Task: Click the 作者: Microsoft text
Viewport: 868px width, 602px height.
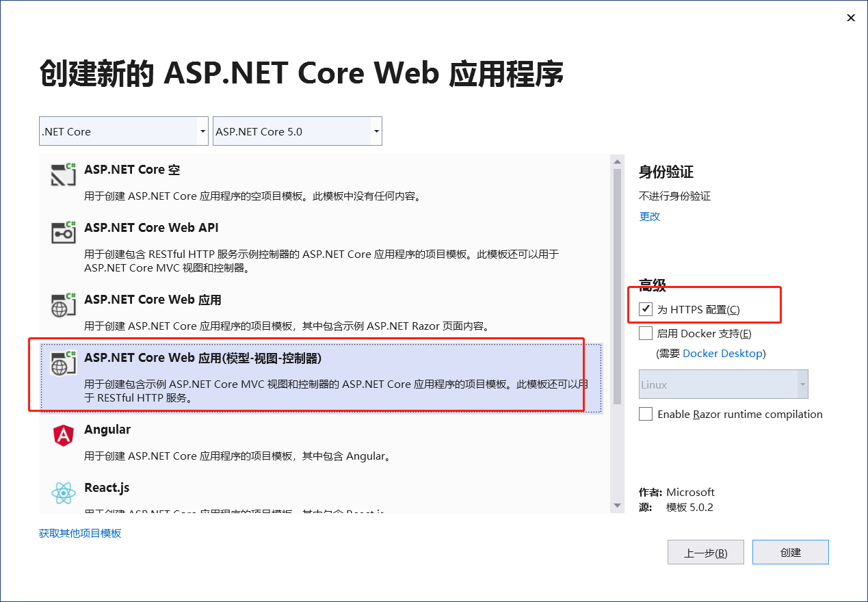Action: click(x=676, y=492)
